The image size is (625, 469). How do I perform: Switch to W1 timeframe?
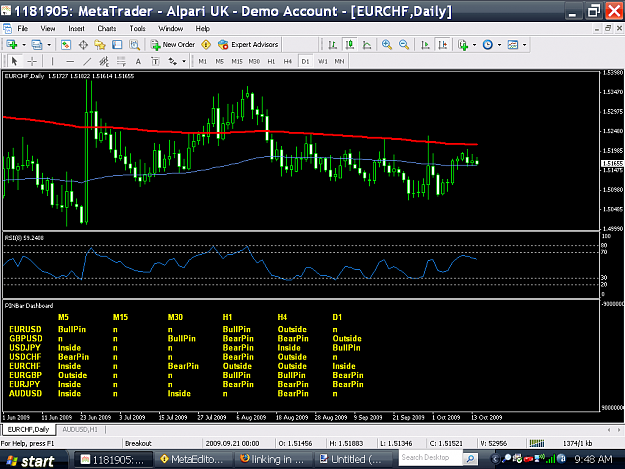[322, 61]
